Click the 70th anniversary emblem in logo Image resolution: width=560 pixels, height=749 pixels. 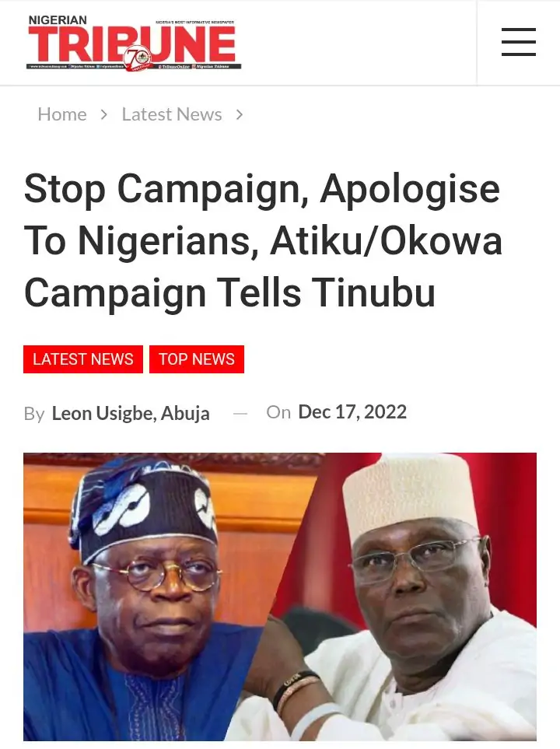pos(137,58)
